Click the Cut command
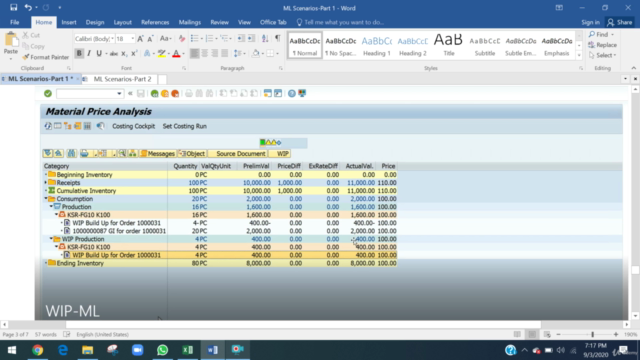 (31, 36)
